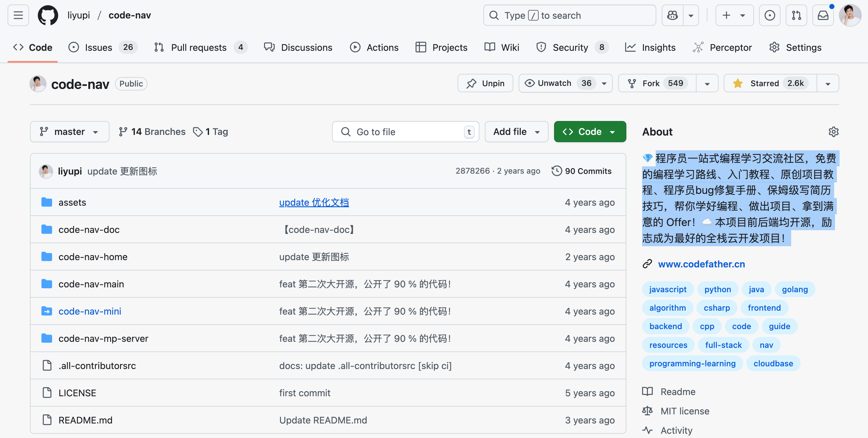Switch to the Issues tab
The image size is (868, 438).
point(98,47)
